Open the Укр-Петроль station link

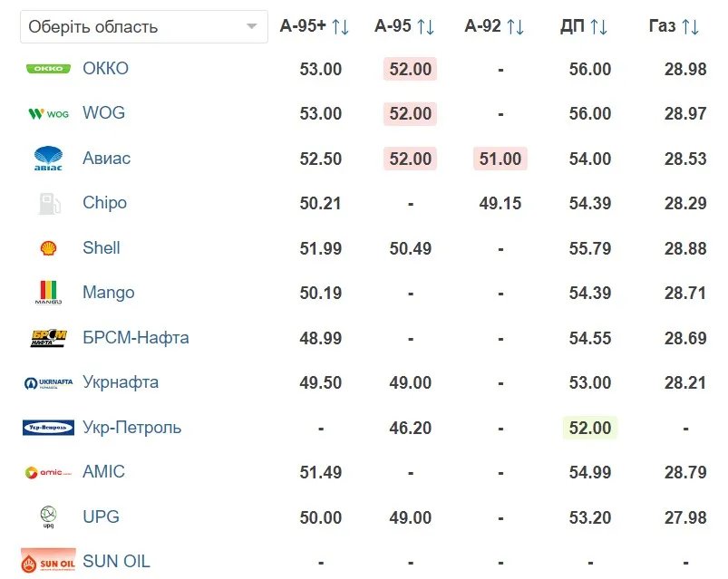coord(131,428)
